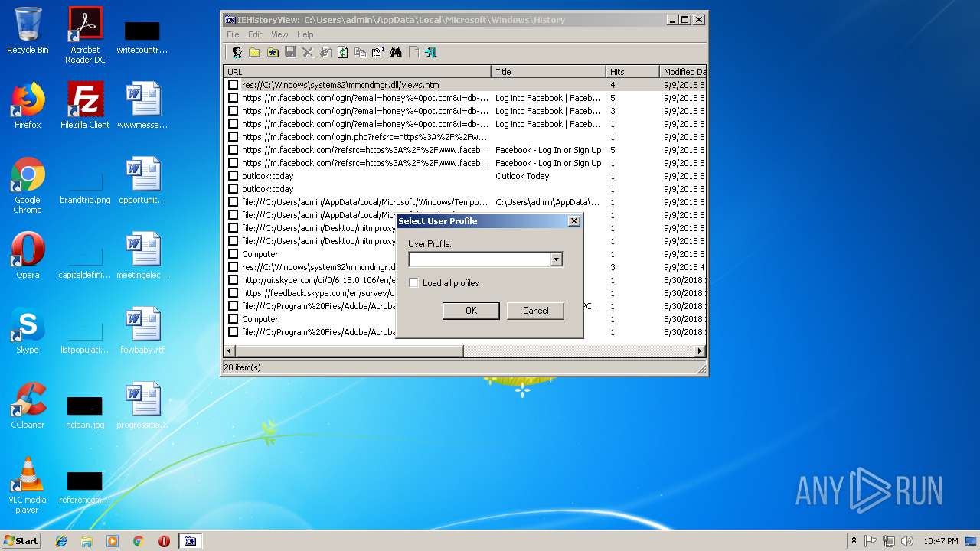This screenshot has width=980, height=551.
Task: Open the Start menu
Action: [21, 541]
